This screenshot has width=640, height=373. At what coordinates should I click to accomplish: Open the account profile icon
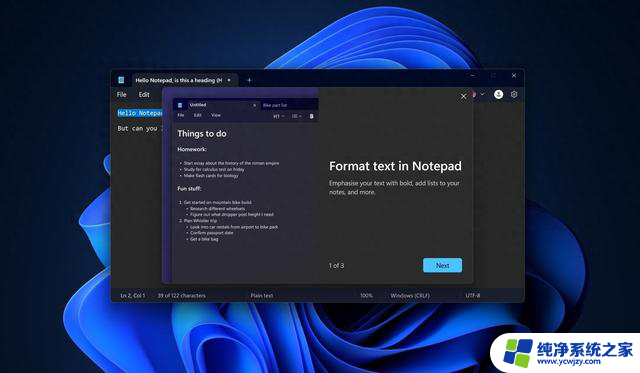click(498, 94)
